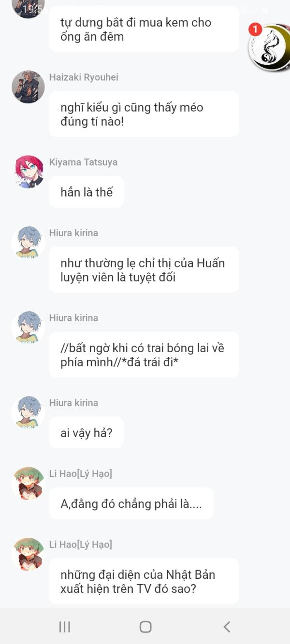Tap the message "nghĩ kiểu gì cũng thấy méo đúng tí nào!"
The image size is (290, 644).
tap(144, 114)
